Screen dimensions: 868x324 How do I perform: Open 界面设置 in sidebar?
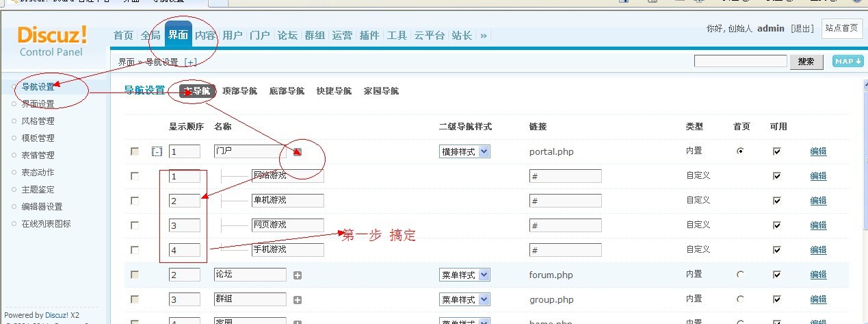38,104
